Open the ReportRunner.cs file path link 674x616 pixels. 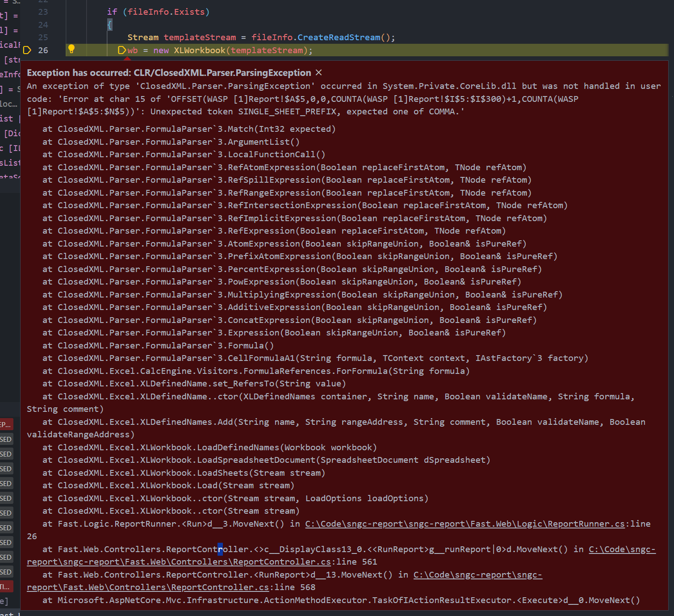(x=465, y=524)
